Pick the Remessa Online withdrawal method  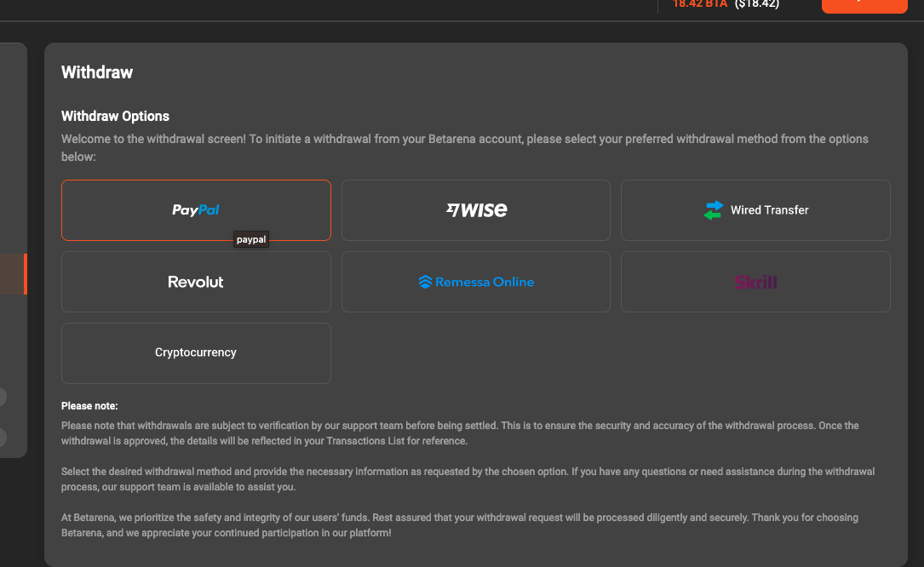475,282
